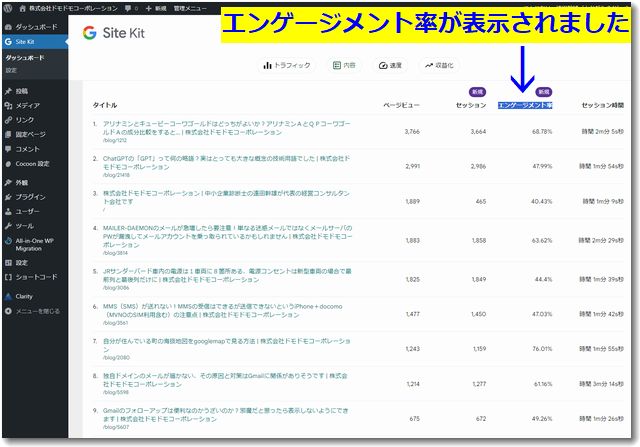Open the 独自ドメインのメール article link

coord(225,380)
